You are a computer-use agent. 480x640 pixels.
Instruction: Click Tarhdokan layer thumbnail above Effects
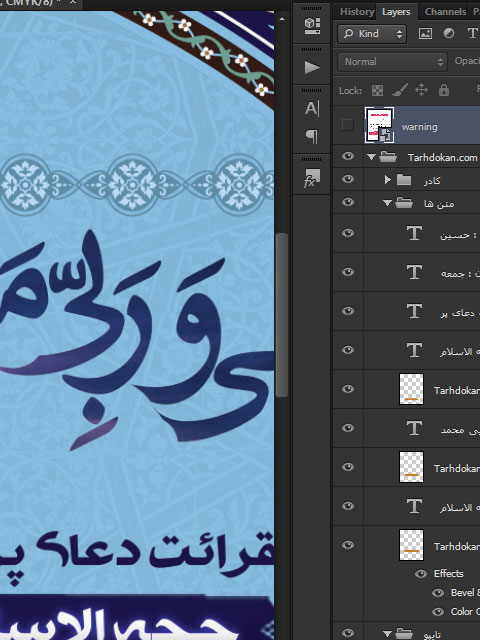pos(411,545)
